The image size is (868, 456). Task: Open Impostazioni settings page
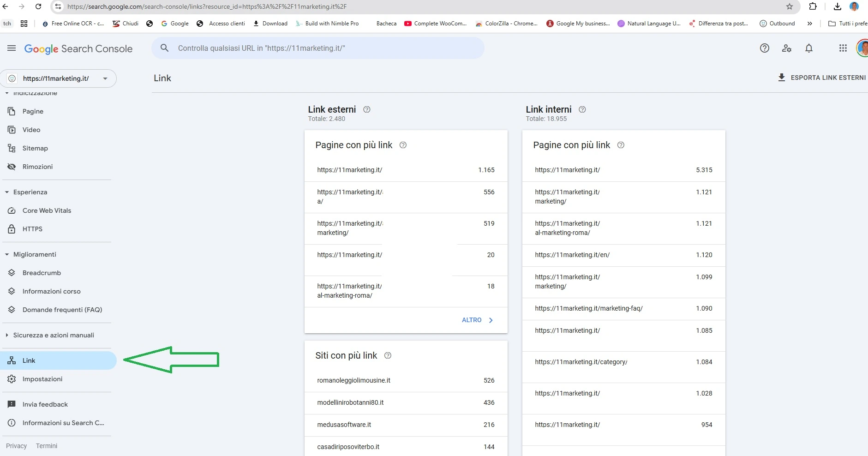42,379
